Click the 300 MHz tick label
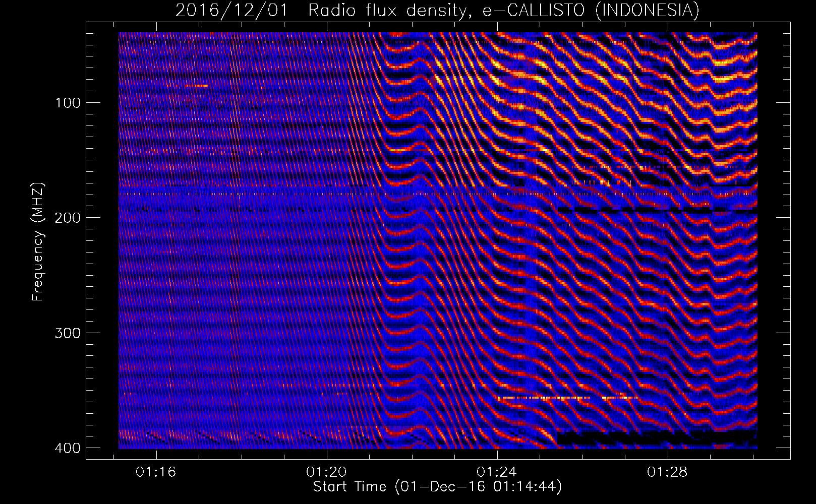The width and height of the screenshot is (816, 504). click(67, 333)
